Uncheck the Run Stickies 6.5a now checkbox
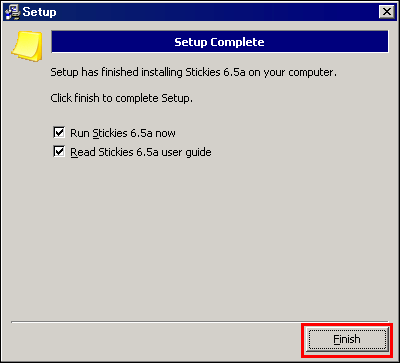Viewport: 400px width, 363px height. (59, 132)
